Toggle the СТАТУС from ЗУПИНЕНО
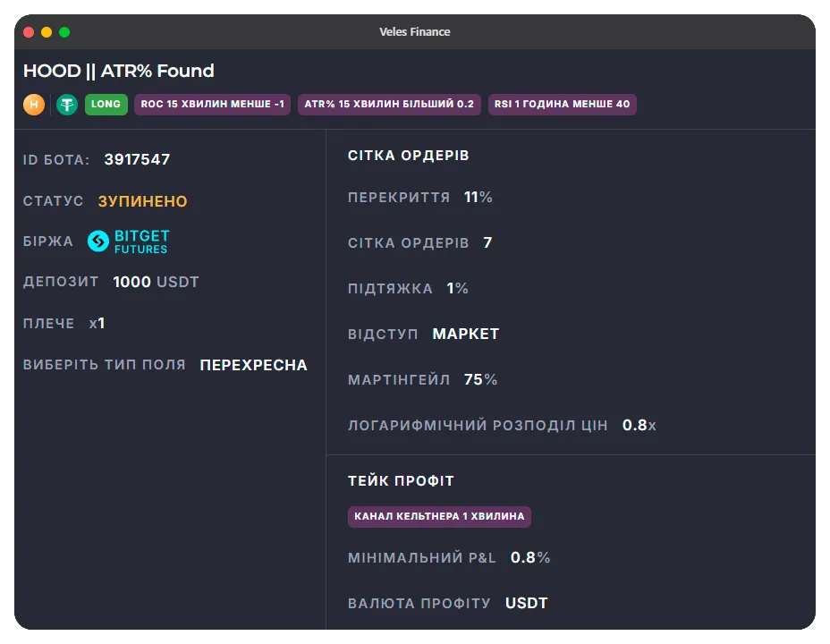830x644 pixels. point(140,201)
